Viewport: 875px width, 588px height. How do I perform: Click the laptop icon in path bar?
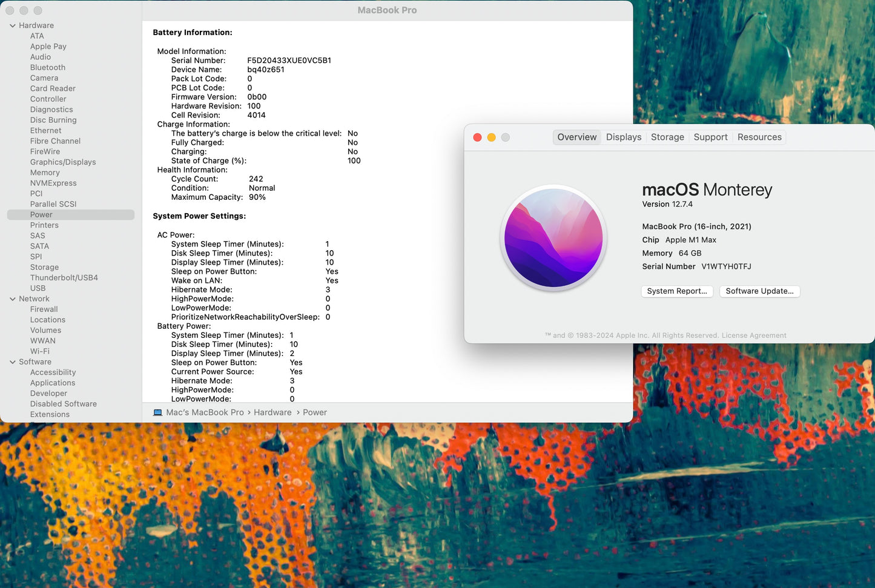pyautogui.click(x=157, y=413)
